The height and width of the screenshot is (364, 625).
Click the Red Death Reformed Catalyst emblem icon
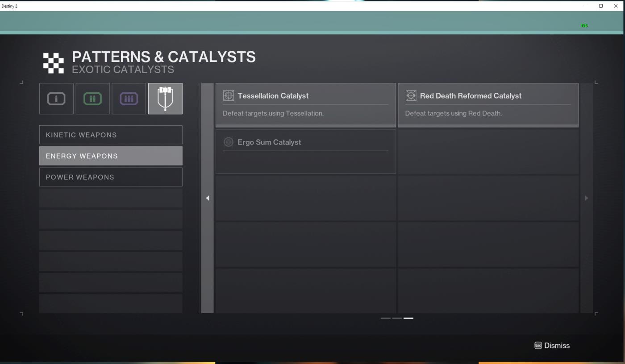pos(411,95)
